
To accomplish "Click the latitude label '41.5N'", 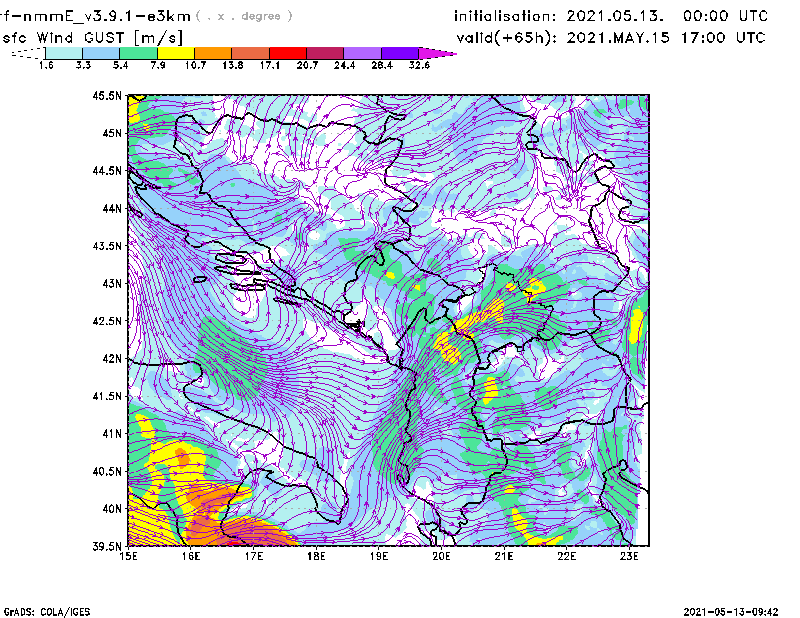I will coord(107,396).
